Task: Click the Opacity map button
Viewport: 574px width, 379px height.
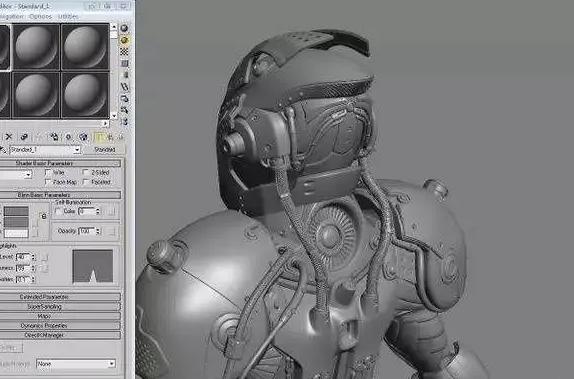Action: (112, 231)
